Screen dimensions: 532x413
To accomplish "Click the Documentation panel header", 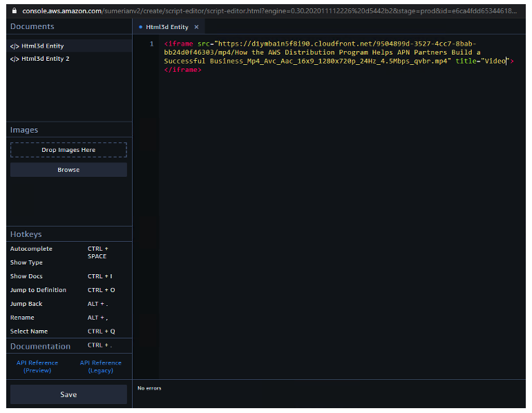I will pyautogui.click(x=40, y=346).
